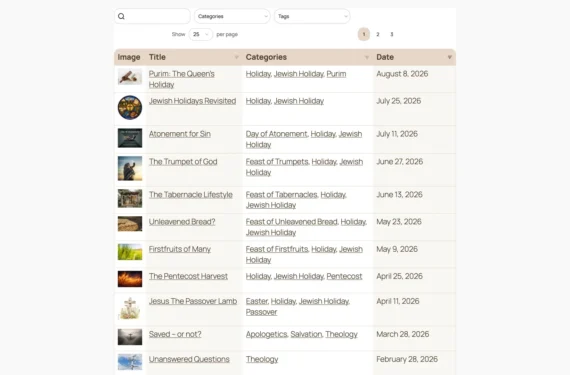Click Theology in the Saved – or not? row
570x375 pixels.
point(341,334)
